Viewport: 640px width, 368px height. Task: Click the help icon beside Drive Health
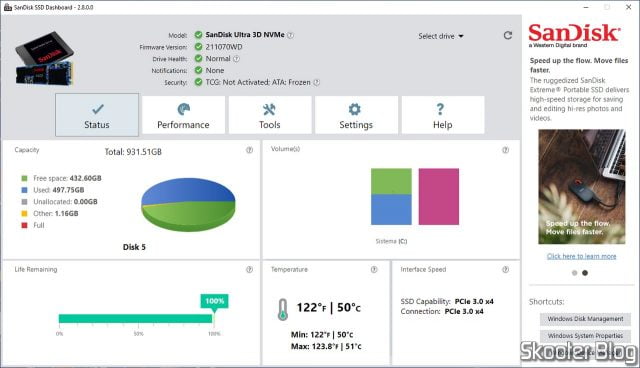coord(236,59)
